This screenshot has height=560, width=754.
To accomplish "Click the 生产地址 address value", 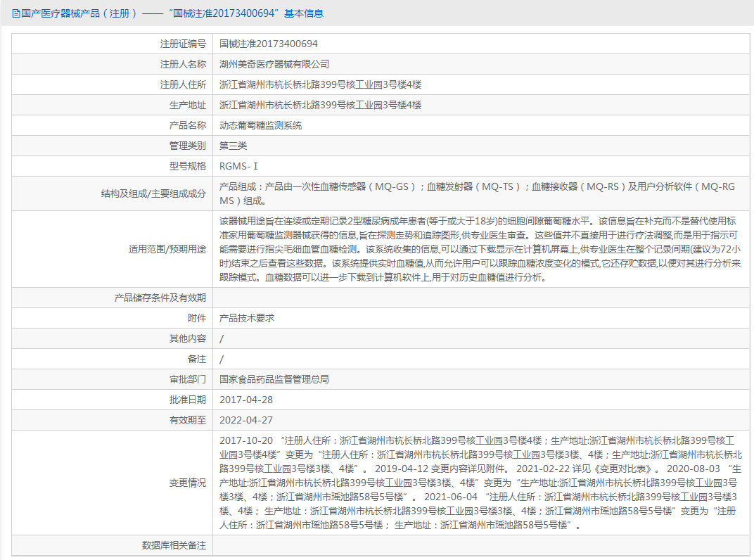I will click(x=320, y=105).
